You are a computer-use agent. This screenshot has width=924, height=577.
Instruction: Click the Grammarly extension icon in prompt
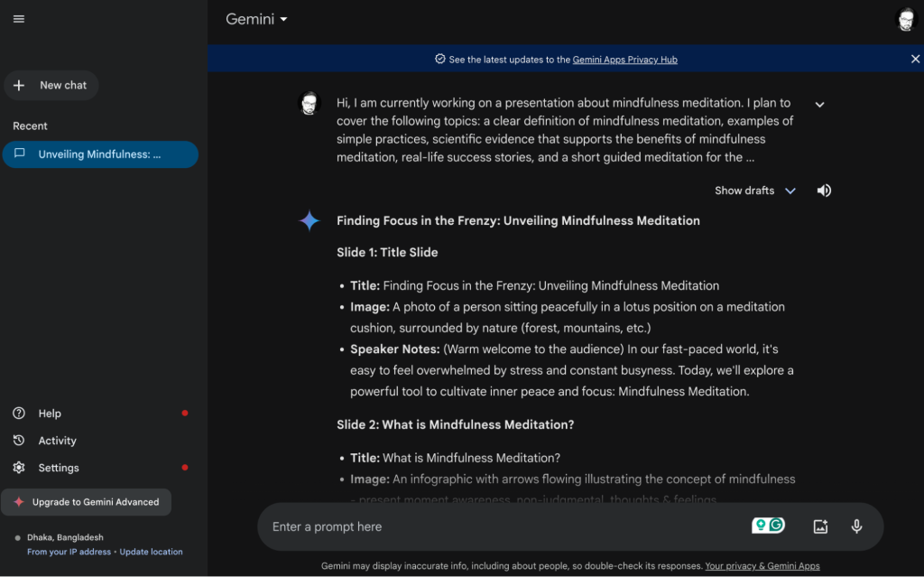coord(776,526)
